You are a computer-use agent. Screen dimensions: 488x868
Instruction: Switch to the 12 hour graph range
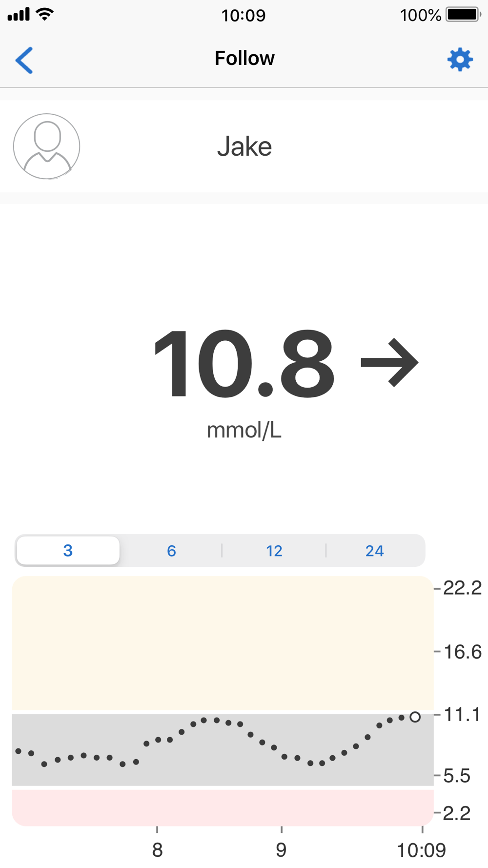(x=274, y=551)
